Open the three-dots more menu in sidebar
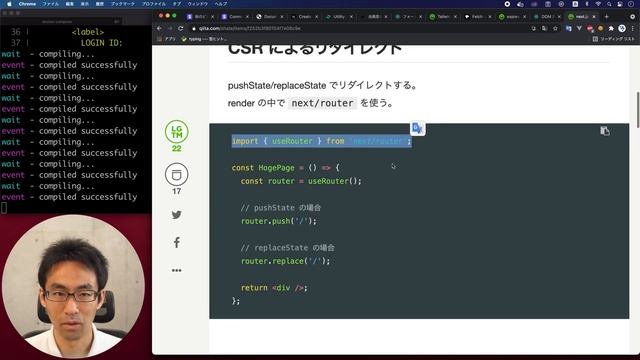This screenshot has width=640, height=360. [x=176, y=270]
